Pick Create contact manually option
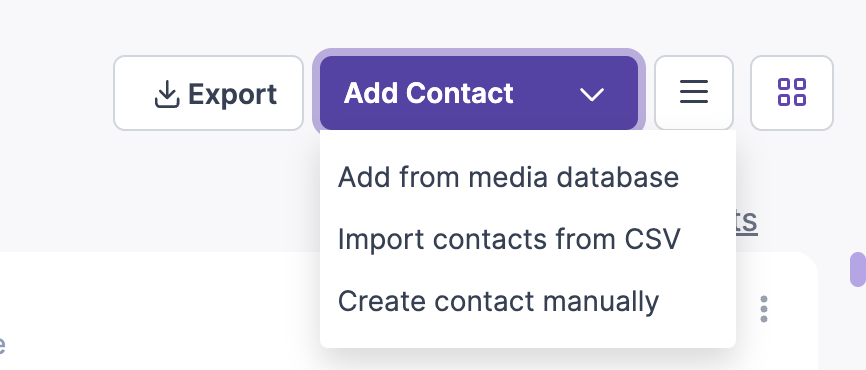The image size is (866, 370). tap(498, 301)
